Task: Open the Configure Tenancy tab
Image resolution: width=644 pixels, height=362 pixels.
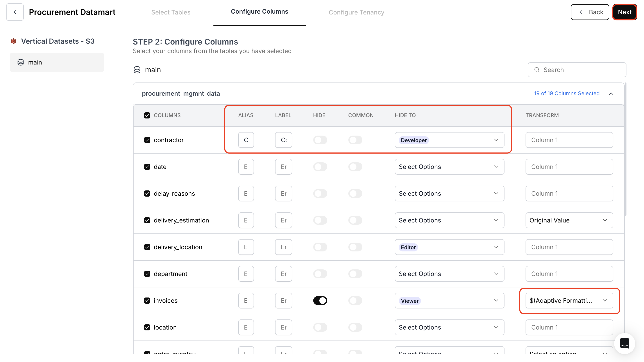Action: click(356, 12)
